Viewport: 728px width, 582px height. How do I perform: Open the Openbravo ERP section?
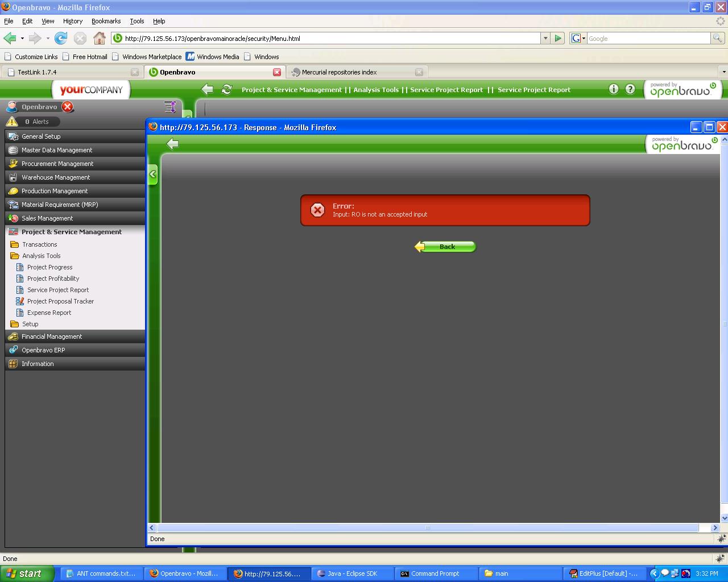75,350
